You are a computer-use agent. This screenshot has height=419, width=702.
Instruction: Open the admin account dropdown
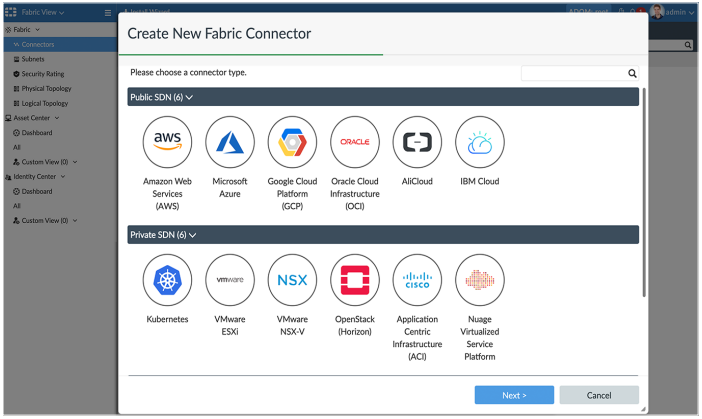680,13
